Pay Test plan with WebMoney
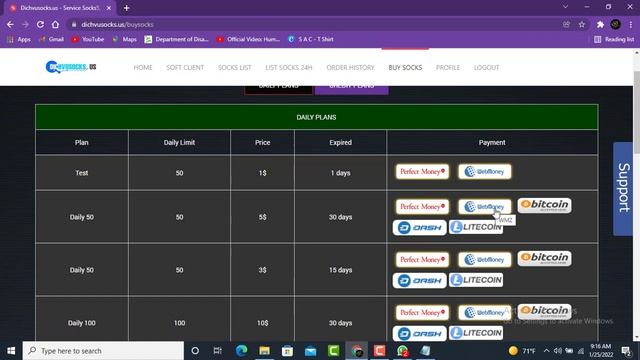Image resolution: width=640 pixels, height=360 pixels. click(x=484, y=171)
